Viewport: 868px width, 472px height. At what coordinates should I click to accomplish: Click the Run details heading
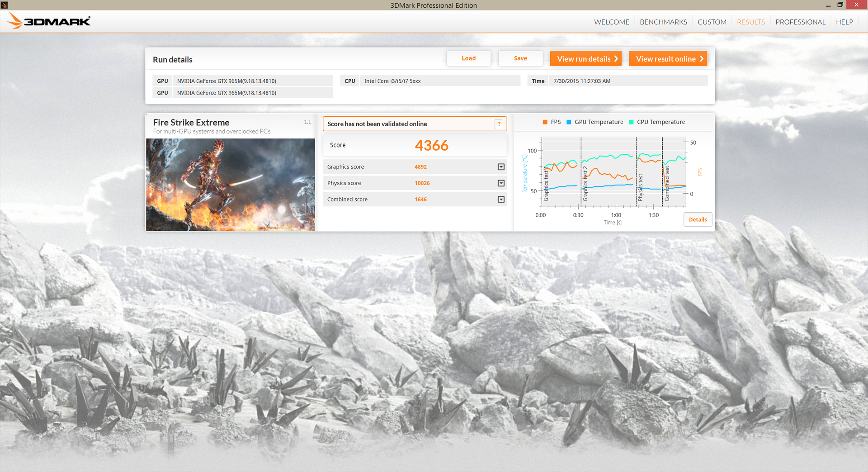pyautogui.click(x=173, y=60)
